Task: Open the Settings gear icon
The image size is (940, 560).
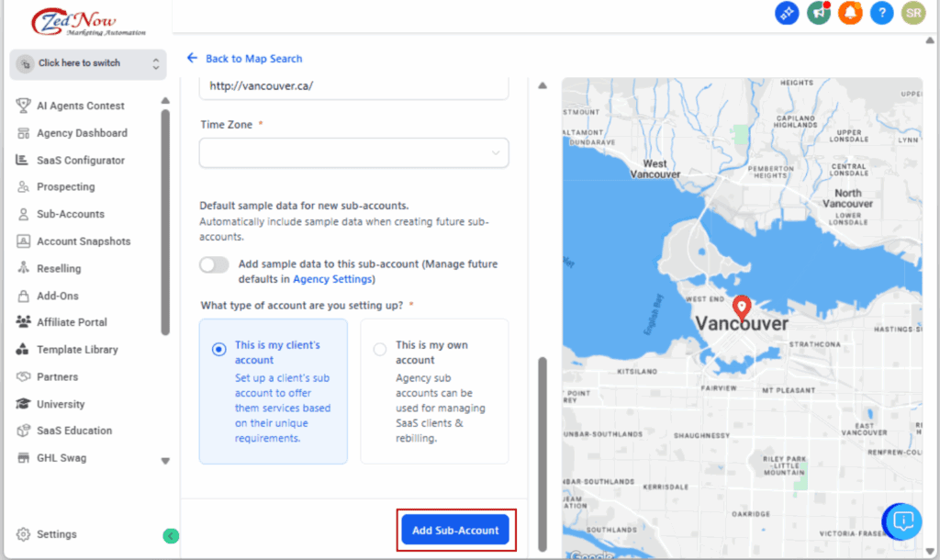Action: (x=23, y=534)
